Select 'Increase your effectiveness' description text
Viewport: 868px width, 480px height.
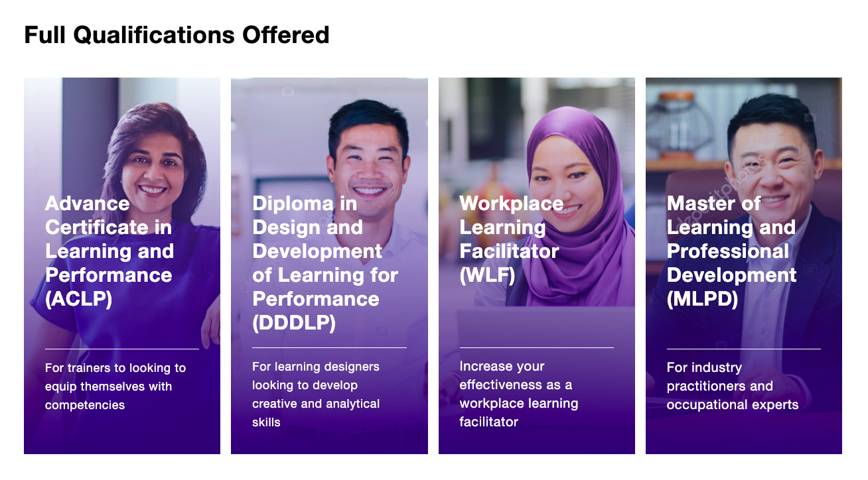click(519, 394)
